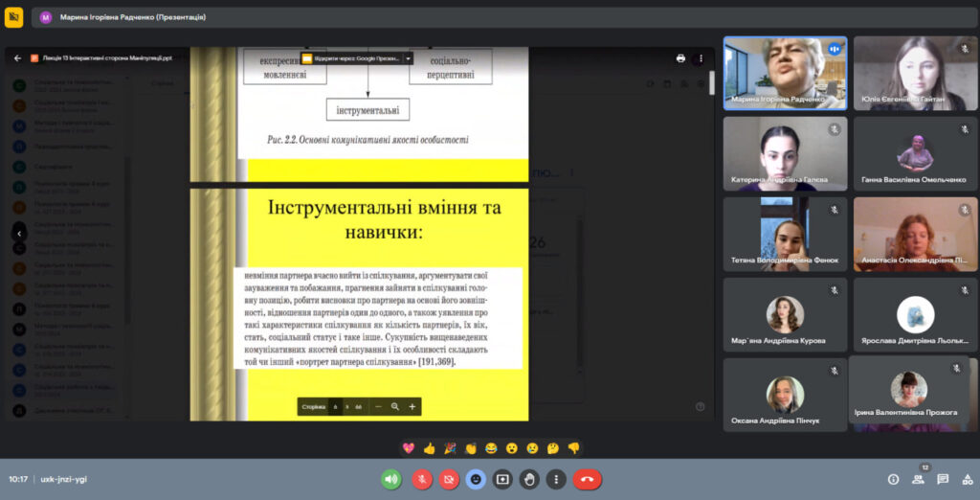Image resolution: width=980 pixels, height=500 pixels.
Task: Click the present screen icon
Action: coord(502,479)
